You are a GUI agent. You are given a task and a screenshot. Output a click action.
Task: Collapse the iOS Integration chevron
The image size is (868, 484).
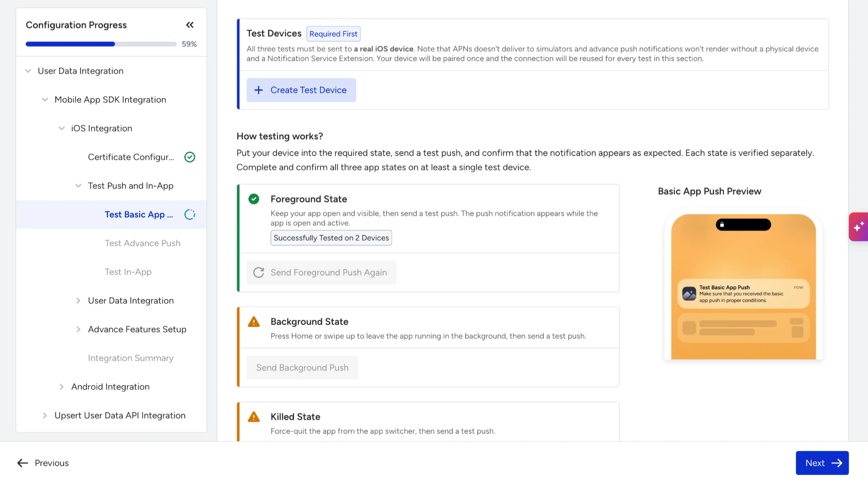pos(62,129)
